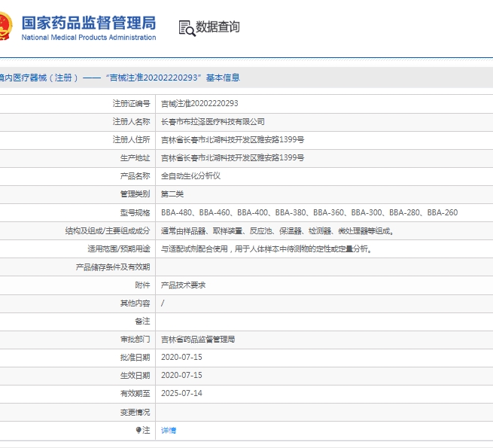Click effective date value in 生效日期 row
Screen dimensions: 493x448
click(x=181, y=375)
